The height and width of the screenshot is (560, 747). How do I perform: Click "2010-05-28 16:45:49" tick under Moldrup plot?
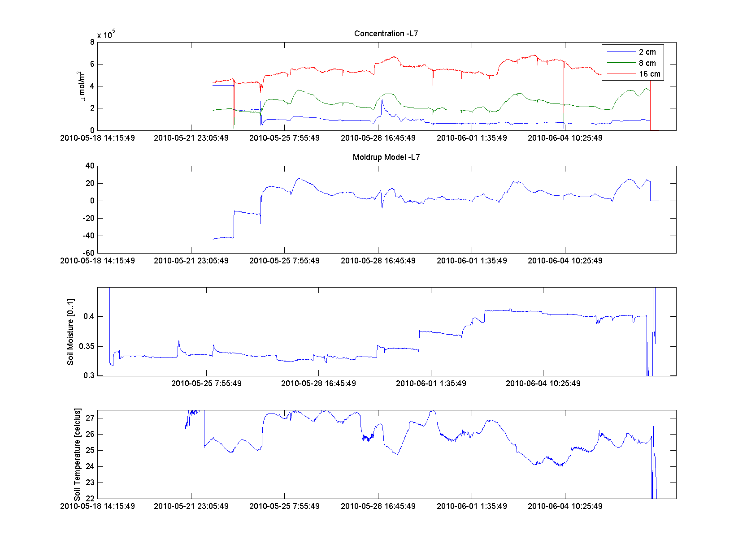(x=378, y=261)
